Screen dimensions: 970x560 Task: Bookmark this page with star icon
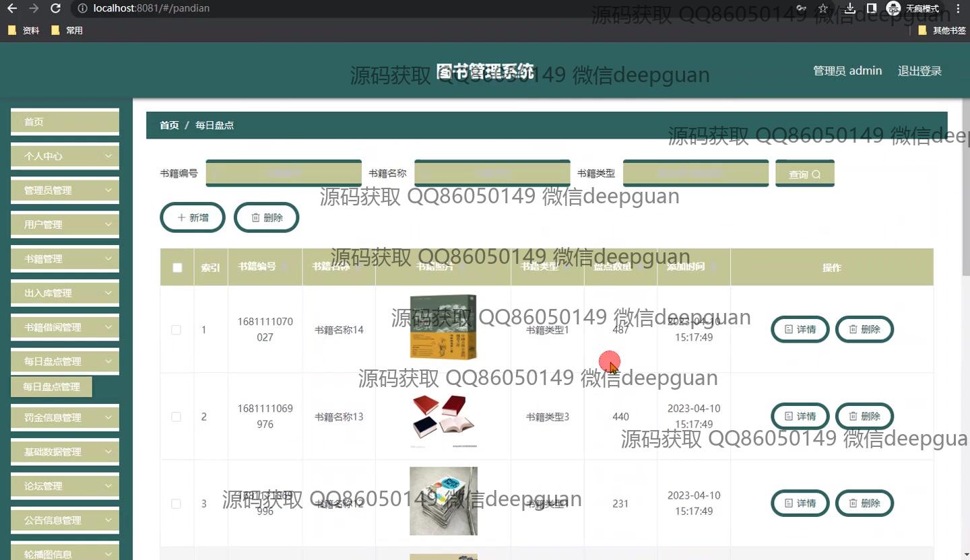click(822, 9)
